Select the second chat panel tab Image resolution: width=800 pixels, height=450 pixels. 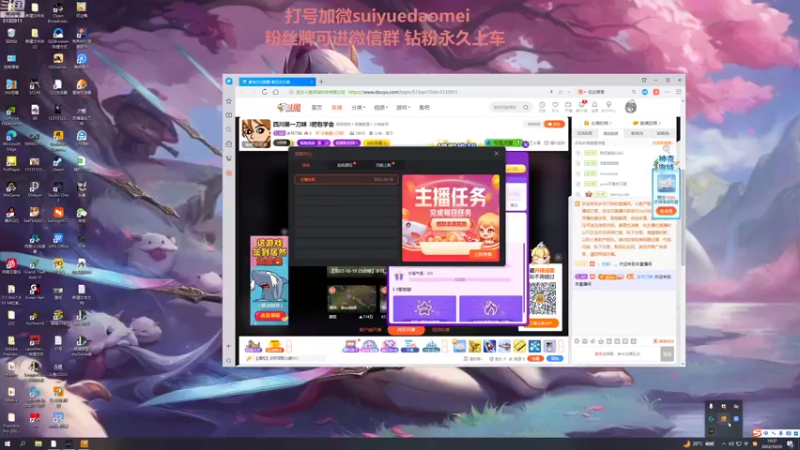611,133
